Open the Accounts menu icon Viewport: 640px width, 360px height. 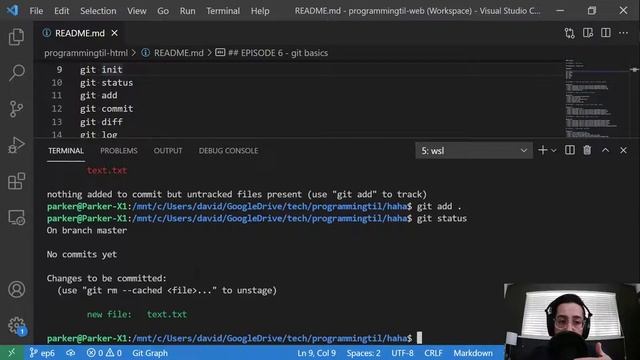point(16,289)
